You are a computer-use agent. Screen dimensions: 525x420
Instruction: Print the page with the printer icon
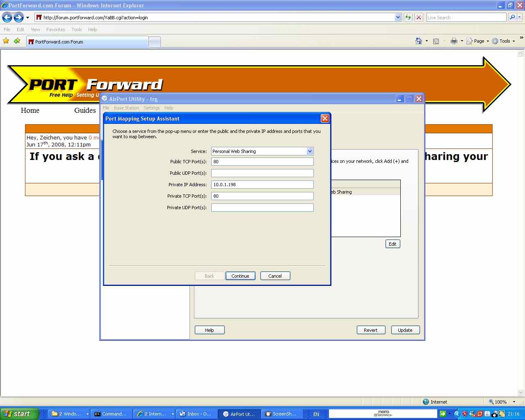[454, 41]
